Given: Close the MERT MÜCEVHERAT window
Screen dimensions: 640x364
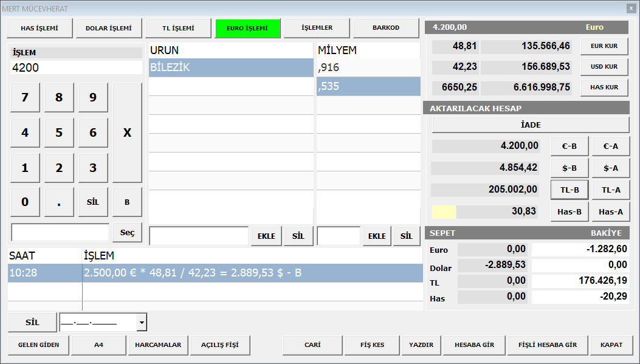Looking at the screenshot, I should pos(631,9).
